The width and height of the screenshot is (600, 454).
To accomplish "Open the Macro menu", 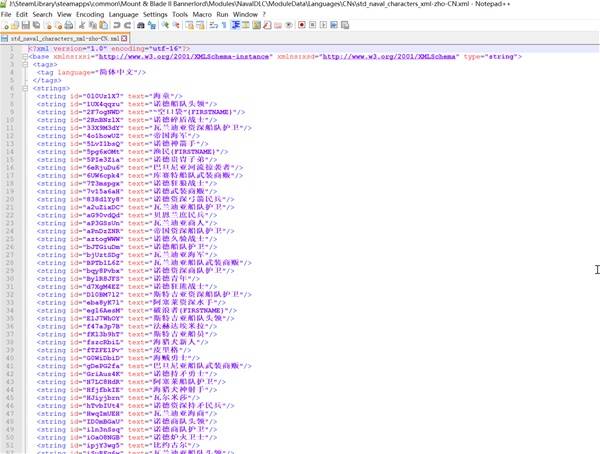I will click(202, 16).
